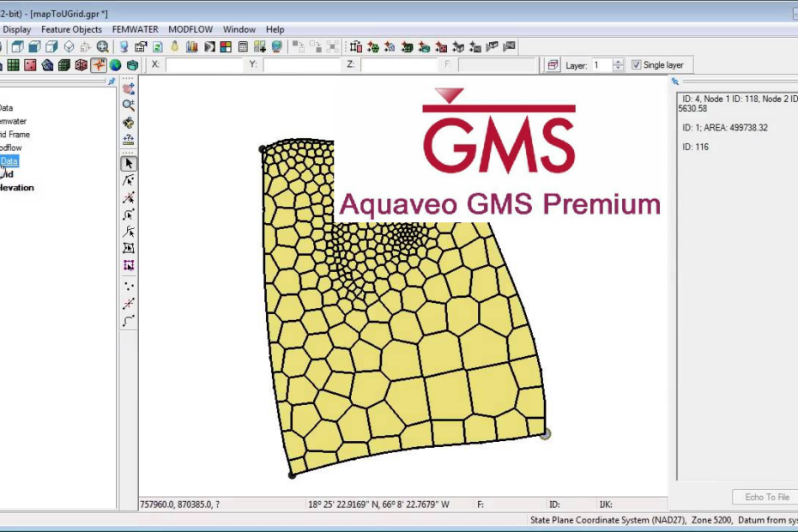798x532 pixels.
Task: Select the Select Polygons tool
Action: 128,249
